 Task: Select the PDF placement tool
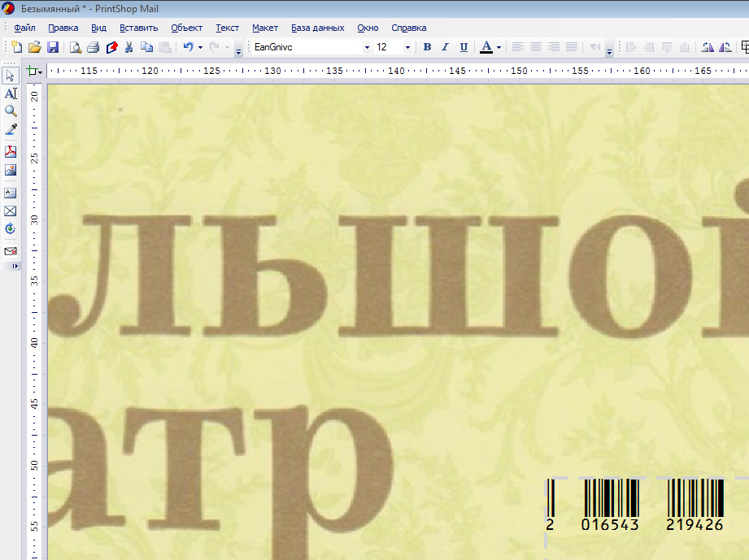point(11,152)
